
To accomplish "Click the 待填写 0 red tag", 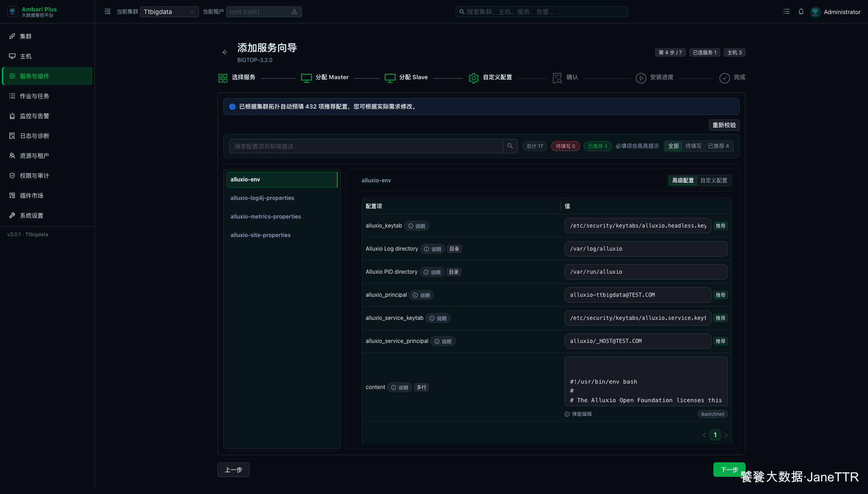I will point(565,146).
